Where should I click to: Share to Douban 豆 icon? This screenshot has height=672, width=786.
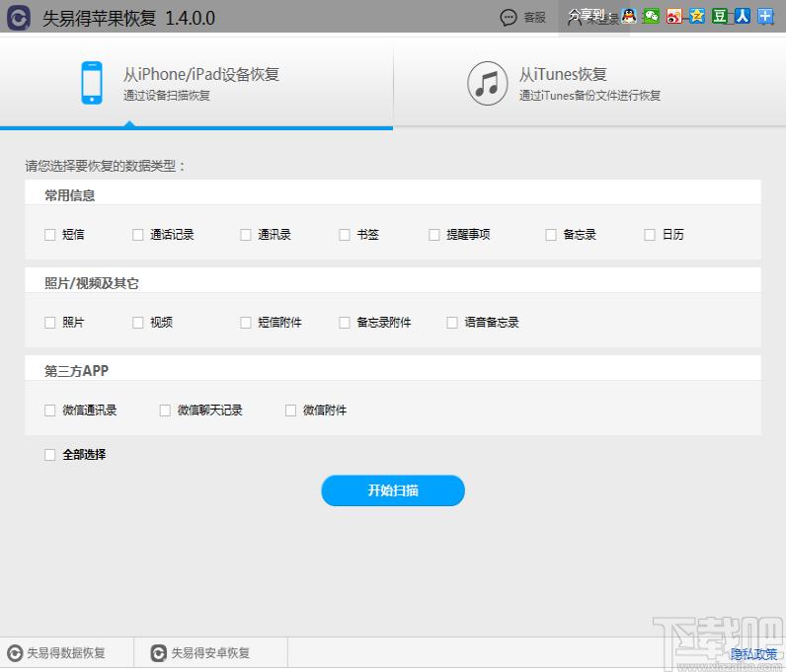[x=719, y=17]
